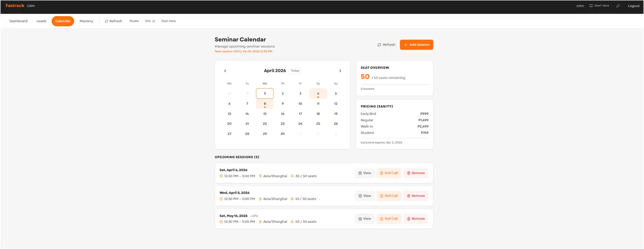This screenshot has width=644, height=249.
Task: Click 'Early bird expires: Apr 2, 2026' text
Action: [381, 143]
